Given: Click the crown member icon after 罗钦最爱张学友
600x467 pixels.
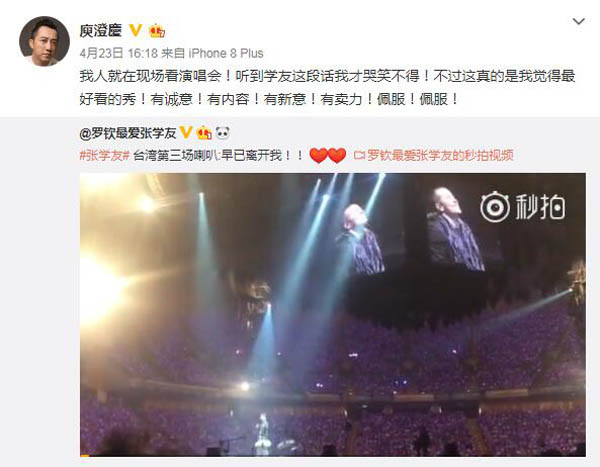Looking at the screenshot, I should click(204, 133).
